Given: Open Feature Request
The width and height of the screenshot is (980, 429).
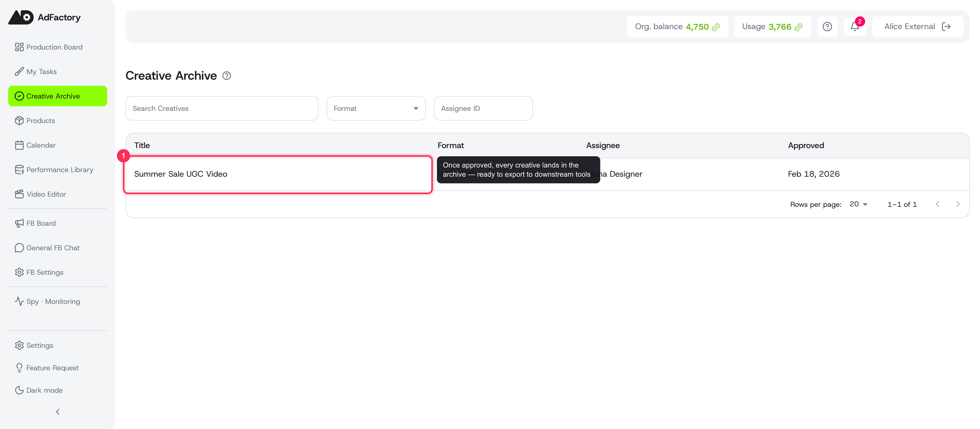Looking at the screenshot, I should tap(57, 368).
